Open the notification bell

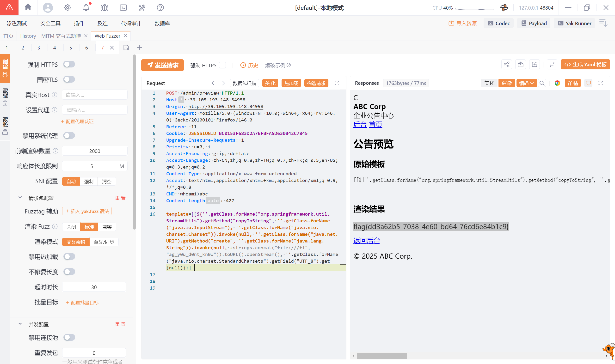pyautogui.click(x=86, y=8)
